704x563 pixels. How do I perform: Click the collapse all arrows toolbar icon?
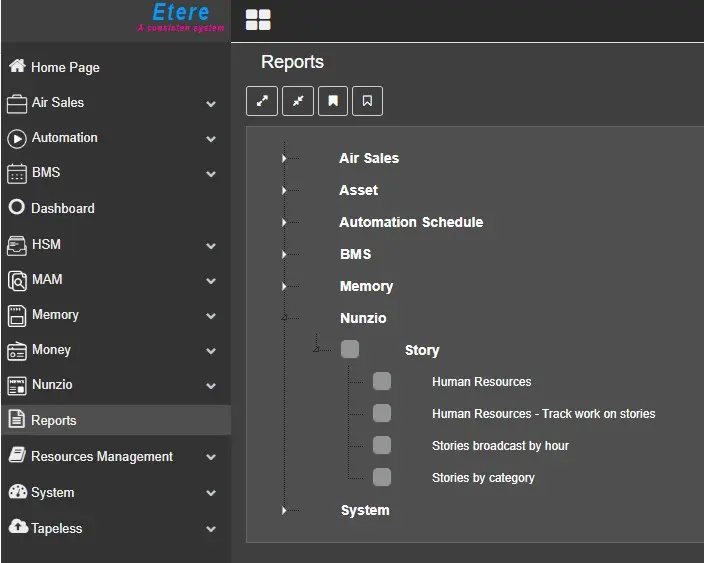pyautogui.click(x=298, y=101)
